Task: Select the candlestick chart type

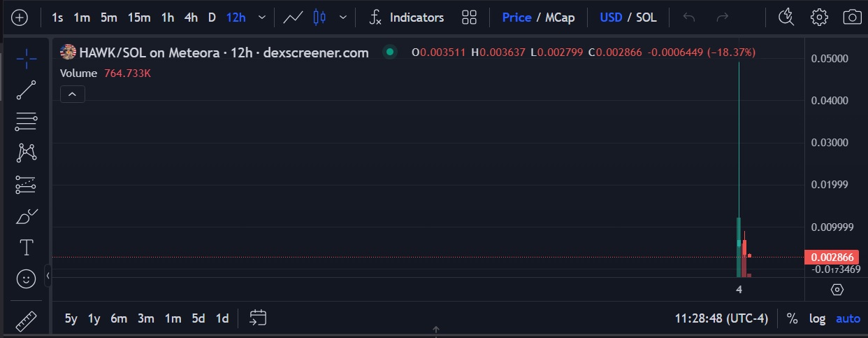Action: coord(319,17)
